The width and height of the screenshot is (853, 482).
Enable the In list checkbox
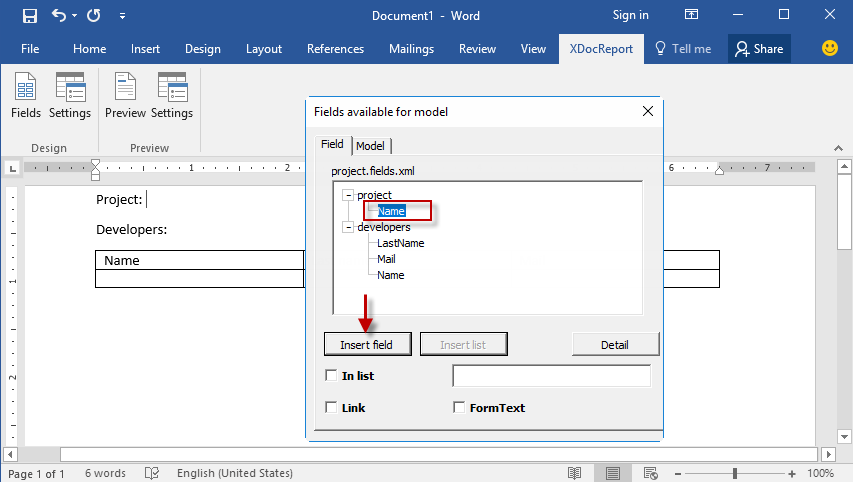(332, 376)
